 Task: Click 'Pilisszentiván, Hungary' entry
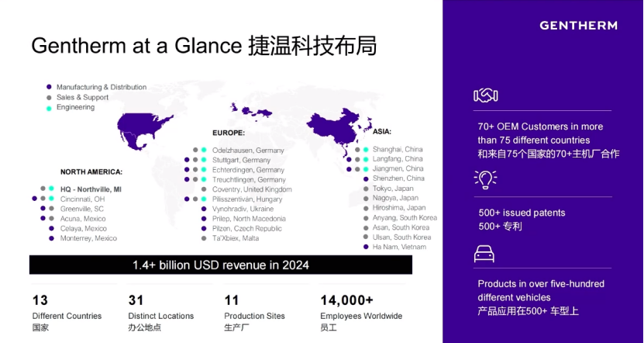[x=247, y=199]
